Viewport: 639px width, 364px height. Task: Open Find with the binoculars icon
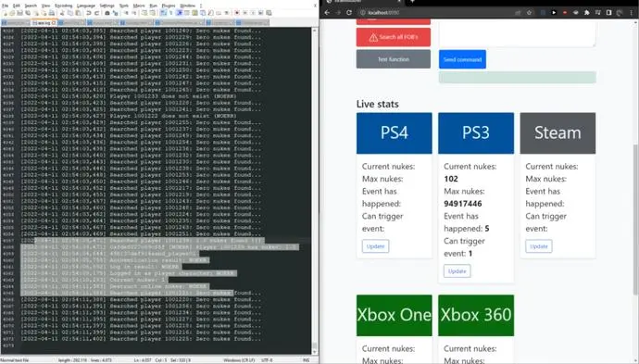pyautogui.click(x=107, y=13)
